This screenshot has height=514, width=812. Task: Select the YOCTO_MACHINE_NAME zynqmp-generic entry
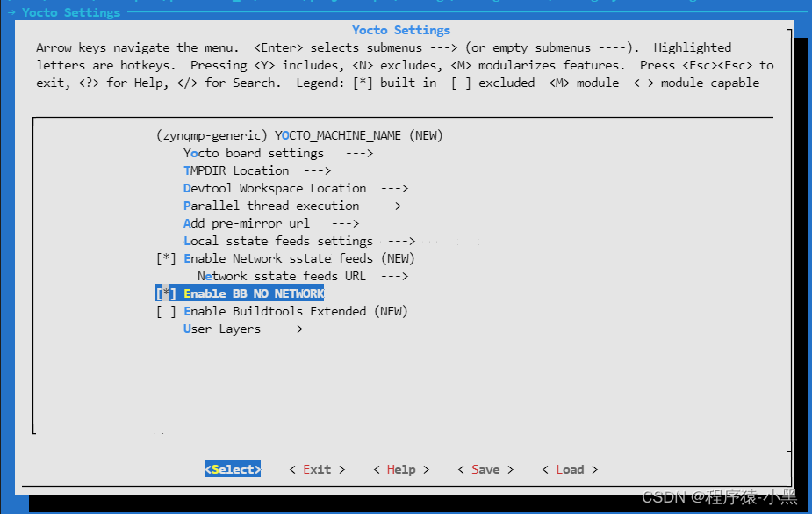pos(299,136)
